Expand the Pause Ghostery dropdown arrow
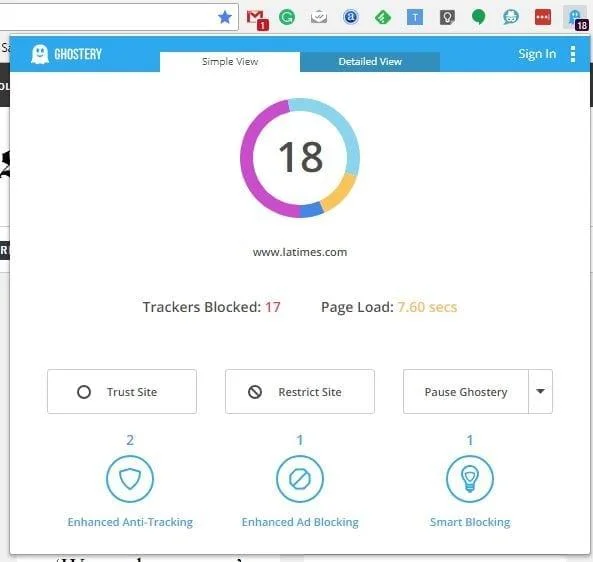The image size is (593, 562). click(x=540, y=391)
